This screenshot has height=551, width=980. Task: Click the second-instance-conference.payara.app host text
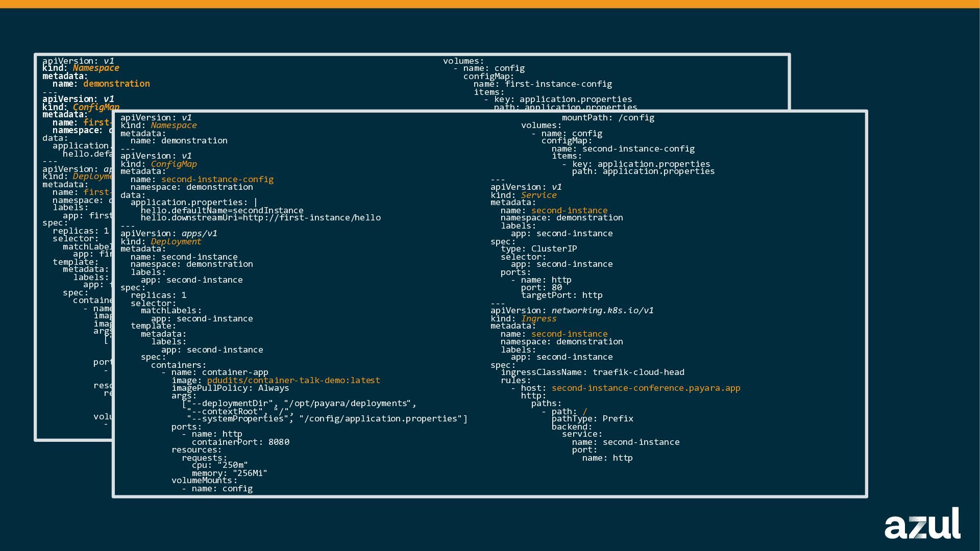[646, 388]
